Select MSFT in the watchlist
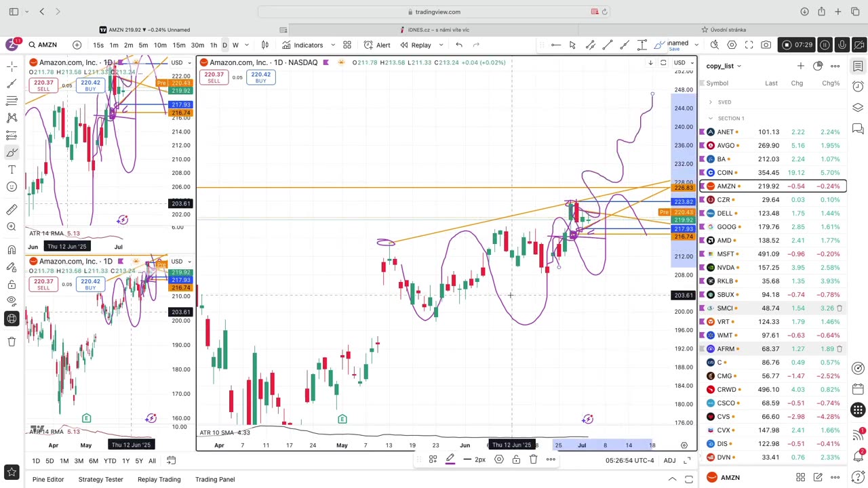Image resolution: width=868 pixels, height=488 pixels. click(x=773, y=254)
